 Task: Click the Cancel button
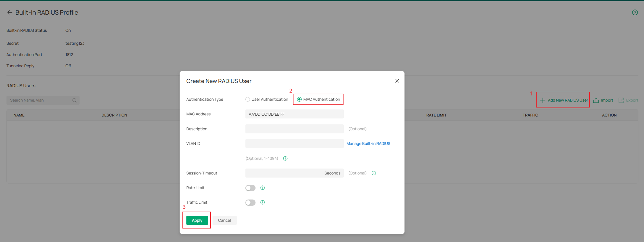225,220
